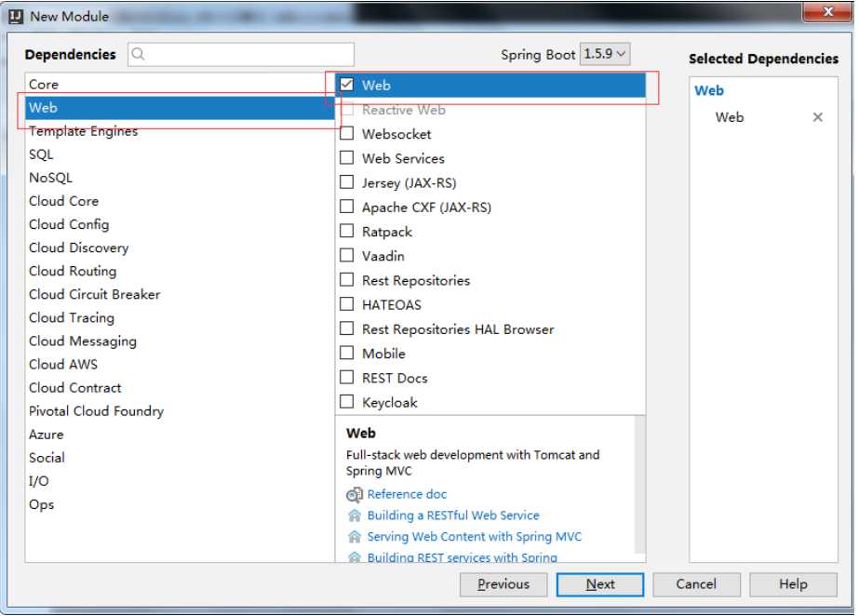Select the Ops category
The height and width of the screenshot is (616, 858).
[180, 504]
